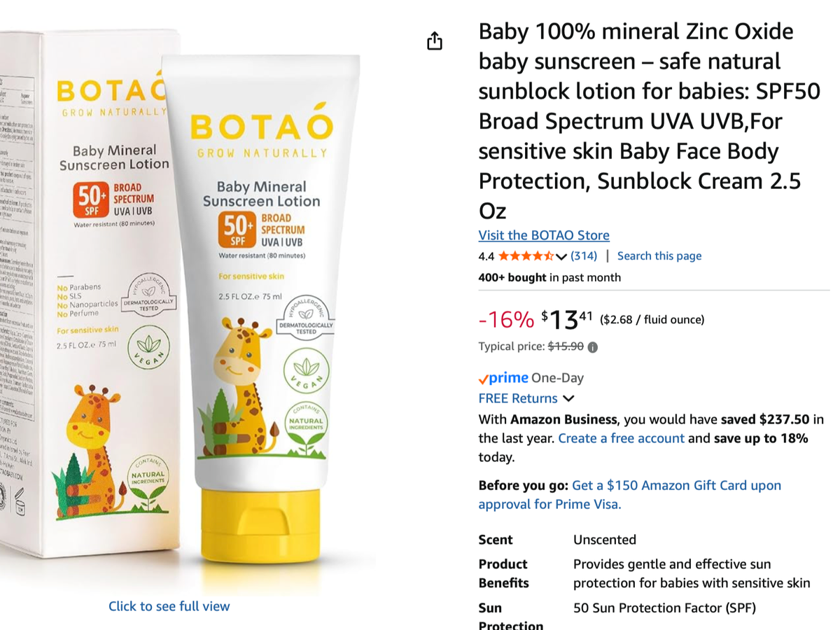Click the struck-through $15.90 typical price
Viewport: 840px width, 630px height.
tap(566, 346)
